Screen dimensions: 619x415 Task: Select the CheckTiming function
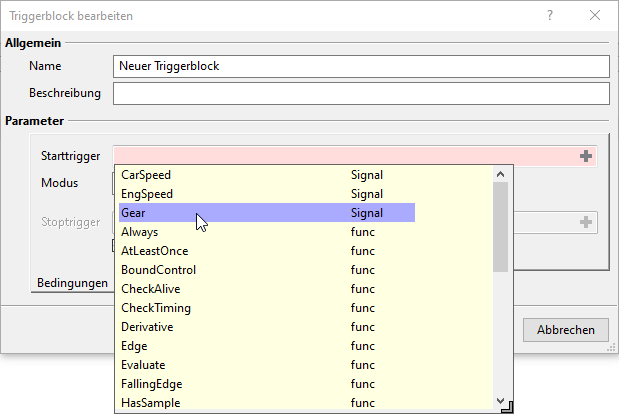pos(267,308)
